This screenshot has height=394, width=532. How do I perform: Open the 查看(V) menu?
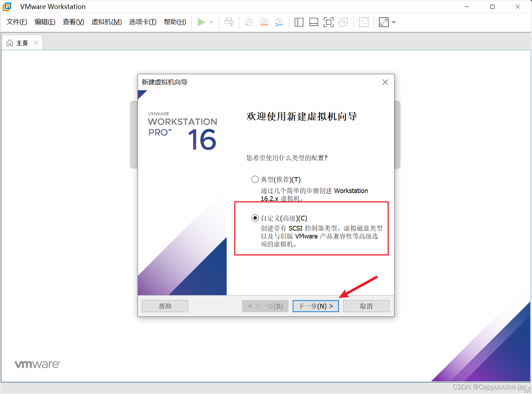coord(74,22)
